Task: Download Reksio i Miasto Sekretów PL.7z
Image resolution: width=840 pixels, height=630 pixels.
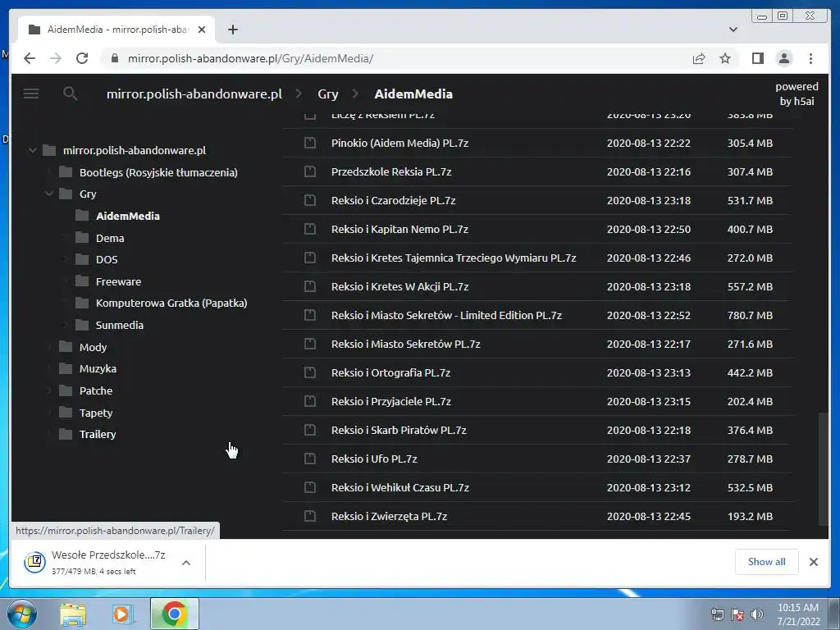Action: pyautogui.click(x=405, y=344)
